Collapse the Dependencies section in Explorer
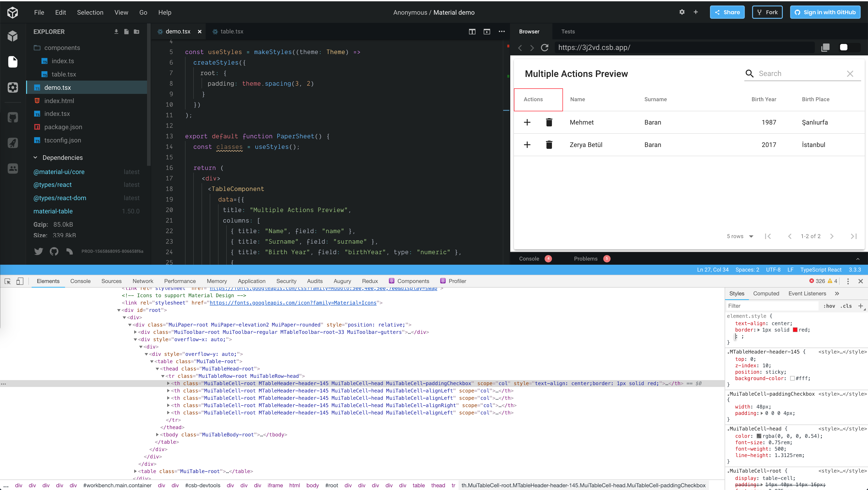 [35, 157]
